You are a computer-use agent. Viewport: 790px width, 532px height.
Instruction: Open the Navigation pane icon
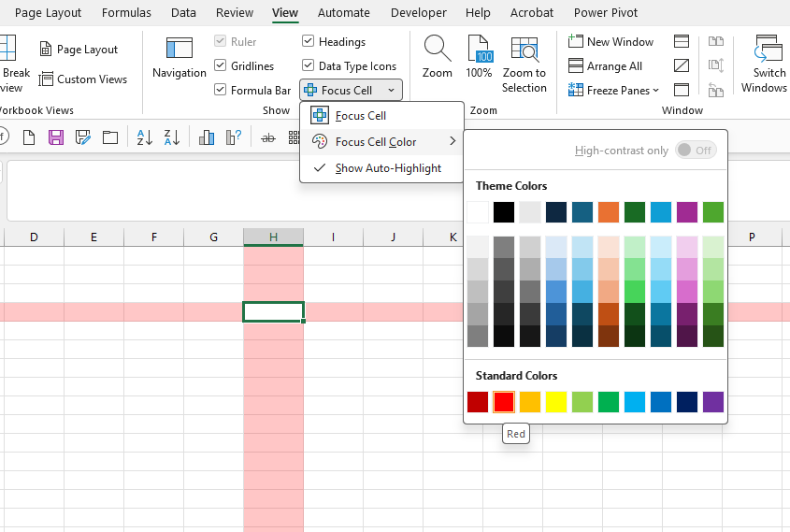point(180,49)
